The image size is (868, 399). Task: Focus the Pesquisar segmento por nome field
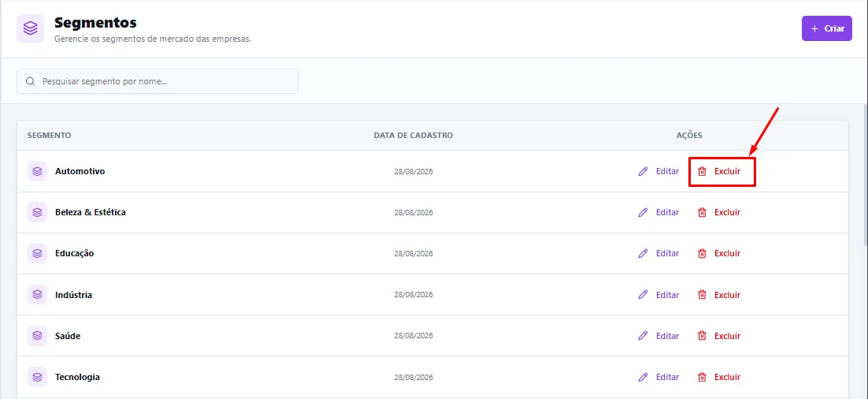[x=158, y=81]
